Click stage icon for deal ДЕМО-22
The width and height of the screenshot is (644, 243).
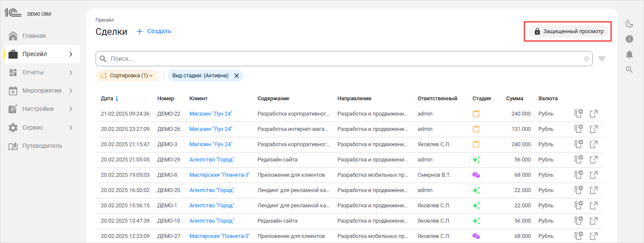coord(476,114)
